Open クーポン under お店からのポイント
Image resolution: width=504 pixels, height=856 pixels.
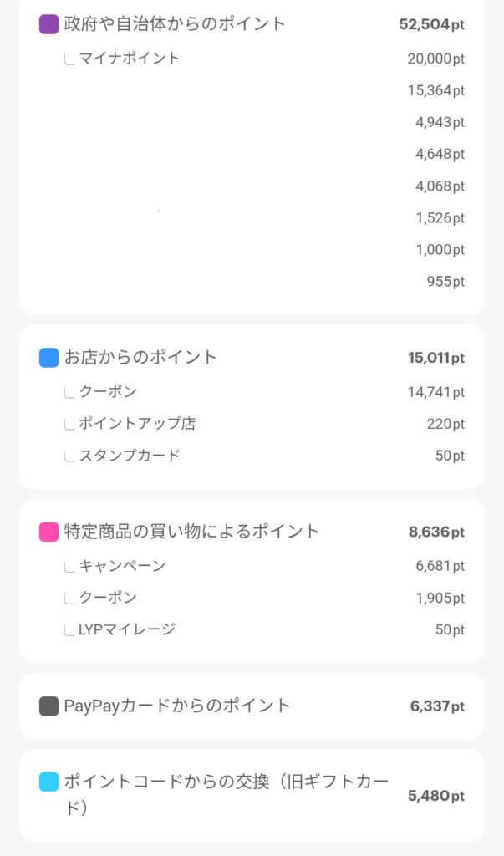(x=108, y=392)
